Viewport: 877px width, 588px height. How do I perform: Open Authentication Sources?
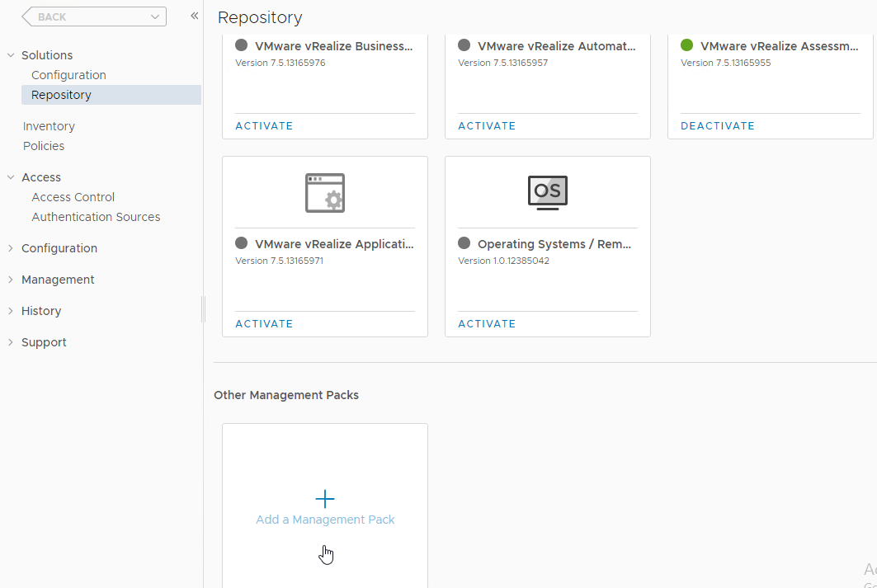[96, 217]
